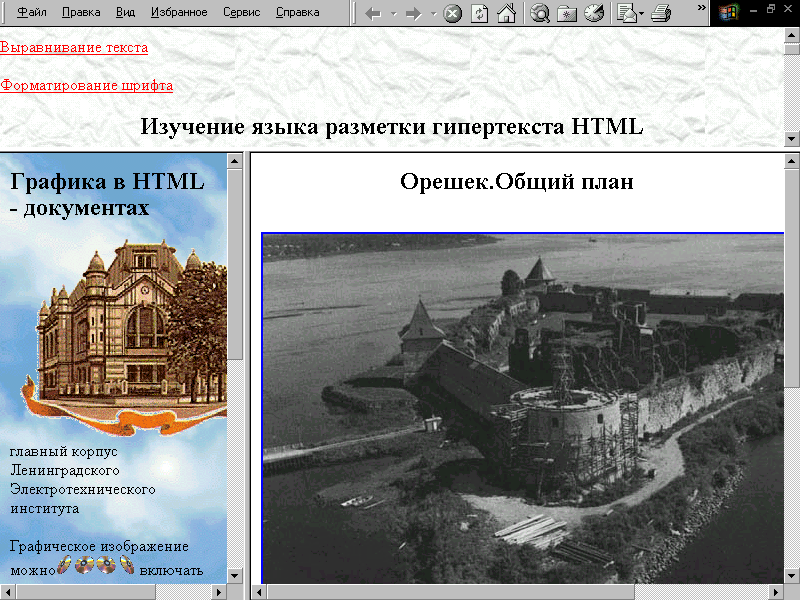Click caption text Электротехнического
This screenshot has height=600, width=800.
tap(83, 489)
